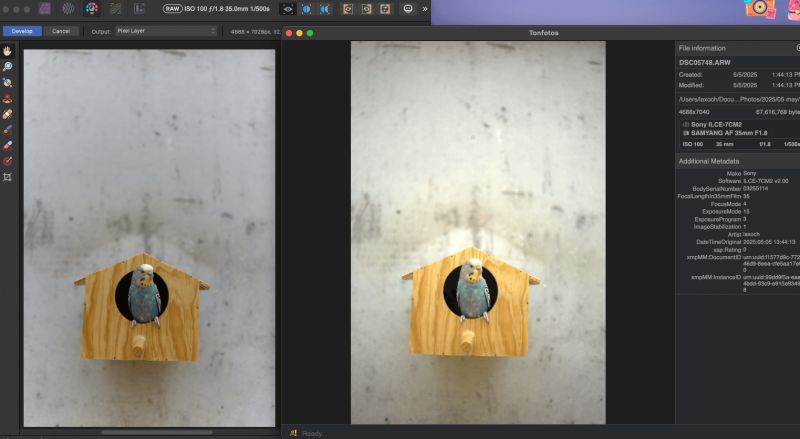
Task: Select the Blemish Removal bandage tool
Action: tap(7, 114)
